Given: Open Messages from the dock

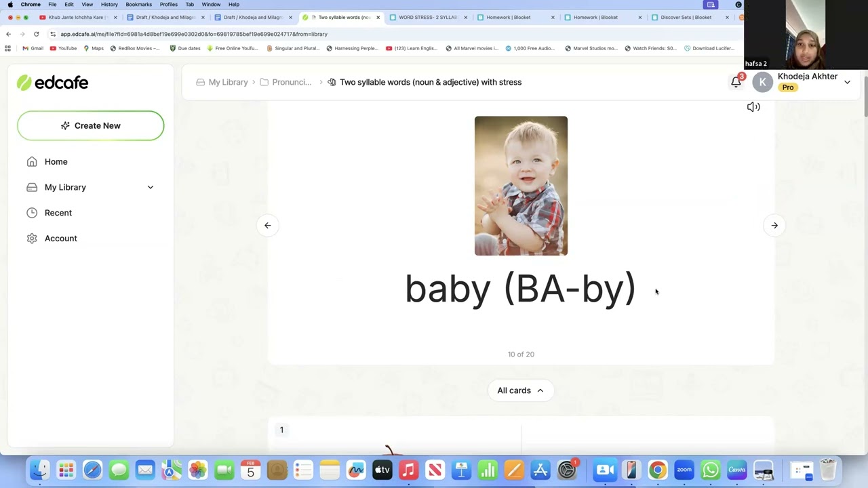Looking at the screenshot, I should 119,470.
